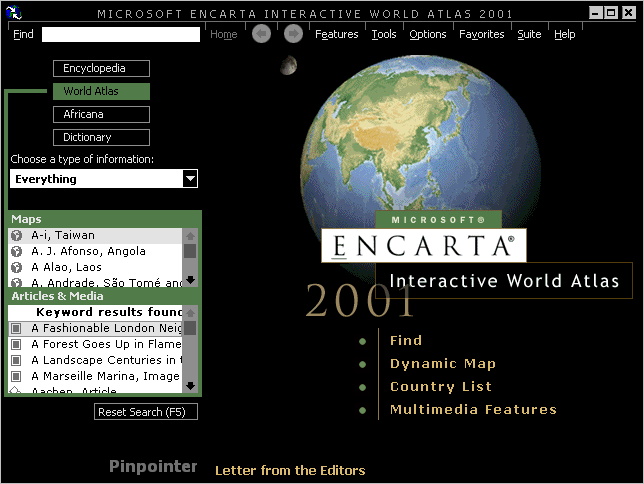Click media icon beside A Forest Goes Up
The height and width of the screenshot is (484, 644).
tap(17, 344)
